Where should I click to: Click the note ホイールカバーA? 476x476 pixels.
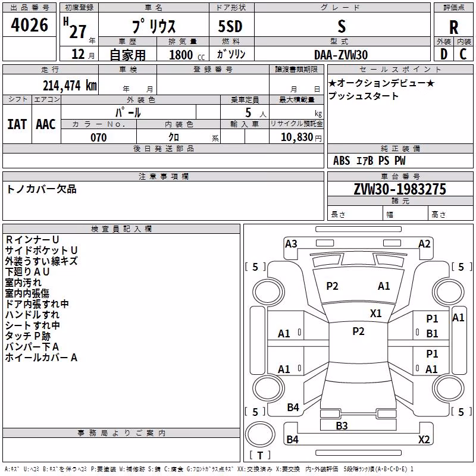pos(41,358)
